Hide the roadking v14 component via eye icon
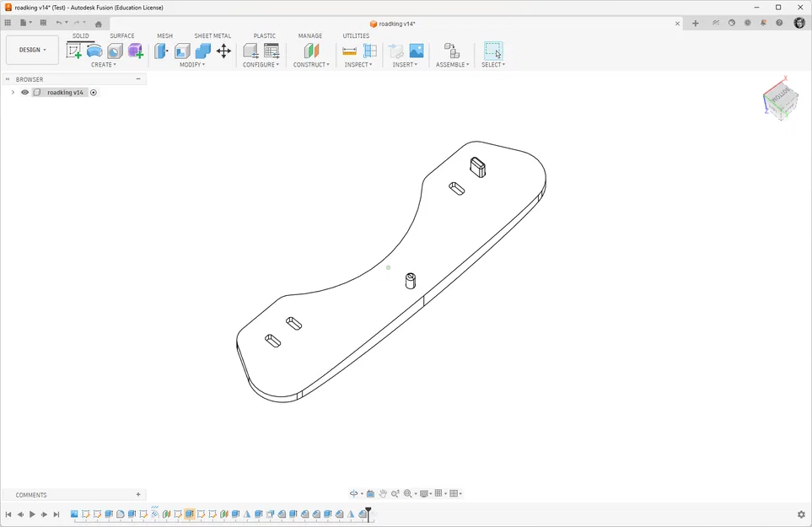 [24, 92]
